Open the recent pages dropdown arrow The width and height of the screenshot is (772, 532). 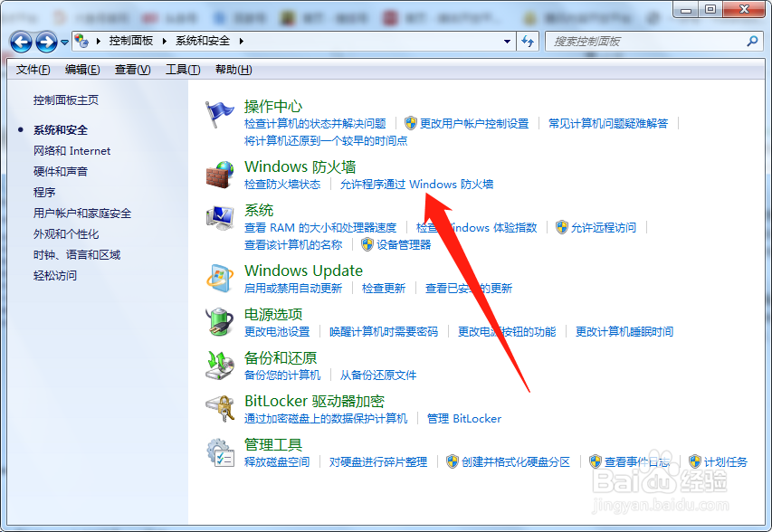pos(64,43)
